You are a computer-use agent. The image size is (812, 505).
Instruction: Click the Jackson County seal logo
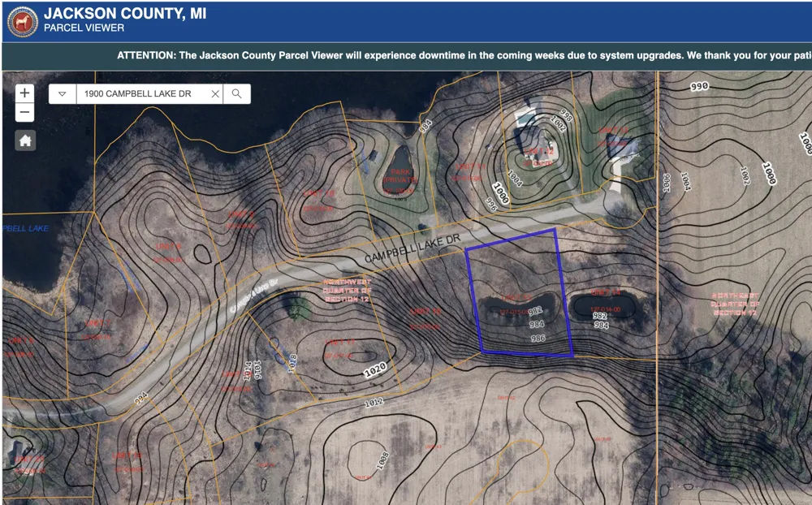(x=22, y=22)
